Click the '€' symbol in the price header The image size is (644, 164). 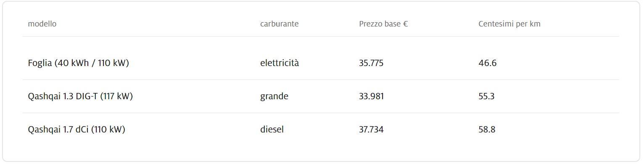coord(405,24)
